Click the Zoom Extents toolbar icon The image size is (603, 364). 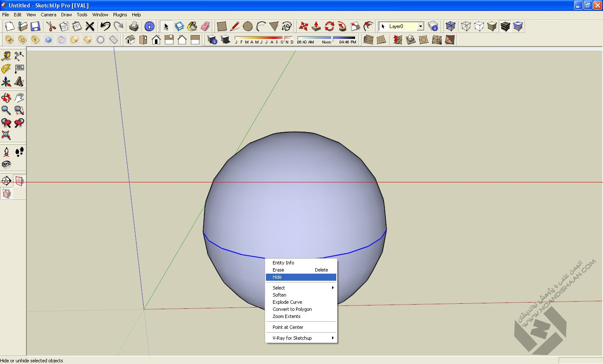pos(6,136)
